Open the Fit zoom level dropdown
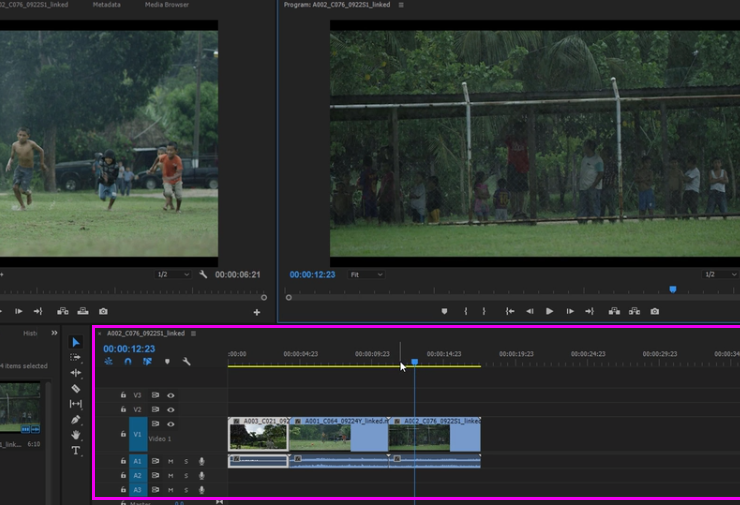 [x=366, y=274]
